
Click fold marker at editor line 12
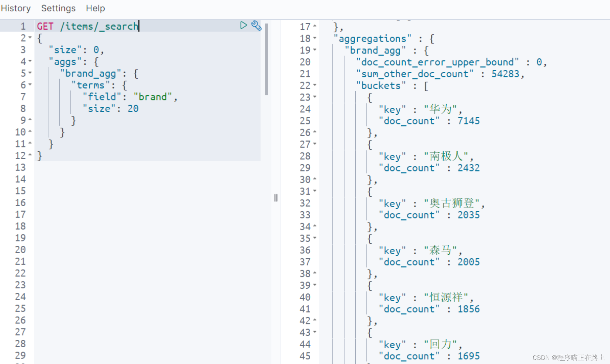pos(30,155)
